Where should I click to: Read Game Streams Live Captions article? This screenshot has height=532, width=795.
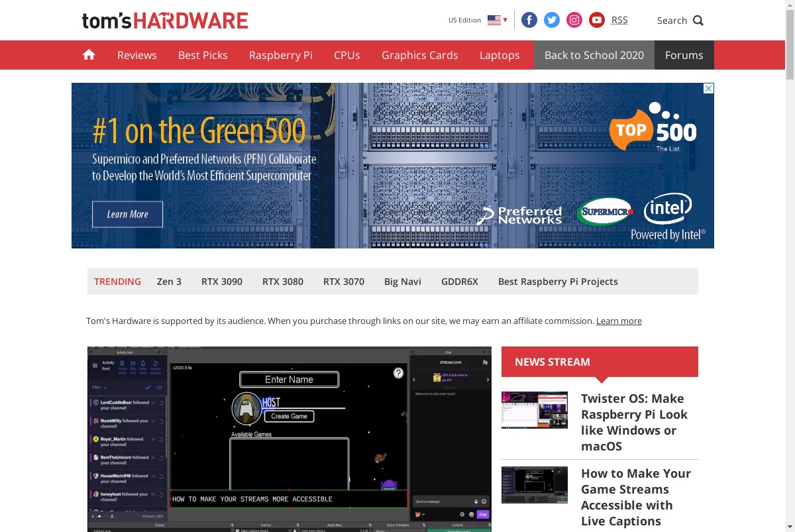point(636,497)
